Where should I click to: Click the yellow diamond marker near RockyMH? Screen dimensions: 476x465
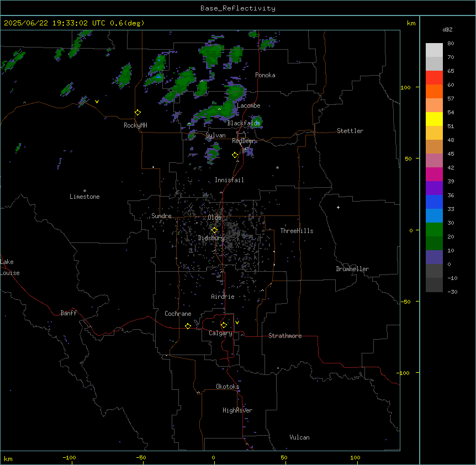coord(138,113)
